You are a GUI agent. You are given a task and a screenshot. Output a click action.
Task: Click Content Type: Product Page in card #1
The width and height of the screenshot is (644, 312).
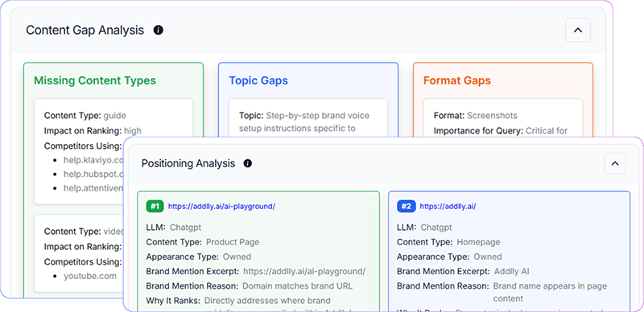pos(203,242)
